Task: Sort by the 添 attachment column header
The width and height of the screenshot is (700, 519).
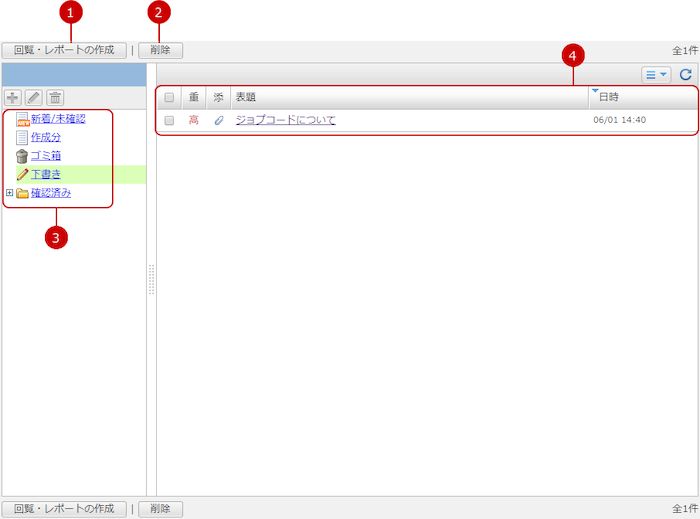Action: [218, 97]
